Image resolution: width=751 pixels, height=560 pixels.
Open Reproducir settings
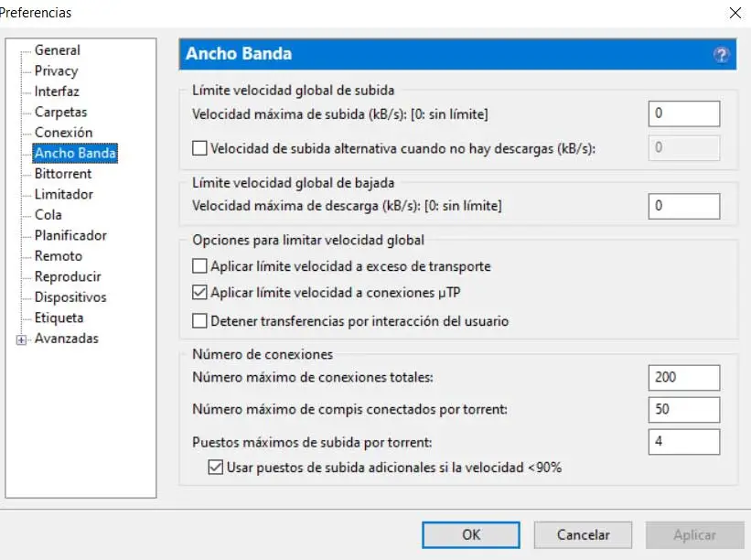pos(68,276)
